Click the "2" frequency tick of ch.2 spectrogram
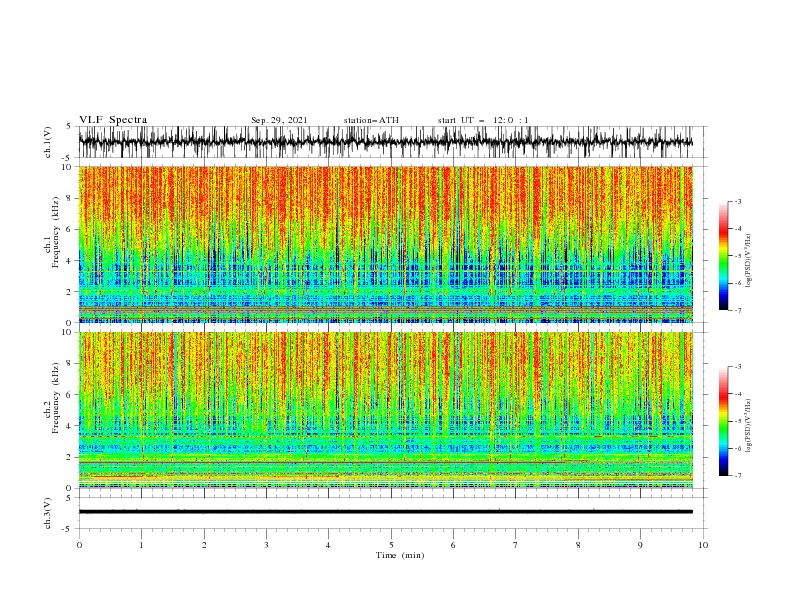792x612 pixels. point(69,457)
